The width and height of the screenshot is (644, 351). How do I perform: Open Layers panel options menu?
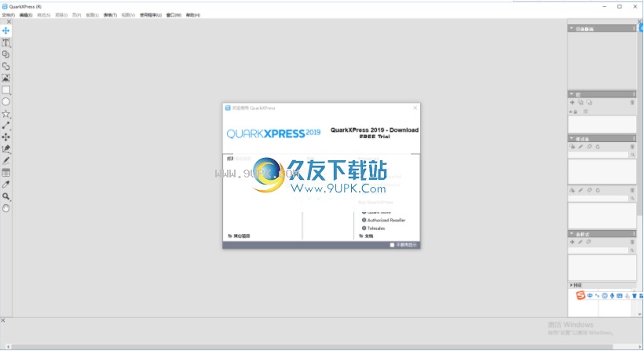click(x=634, y=94)
